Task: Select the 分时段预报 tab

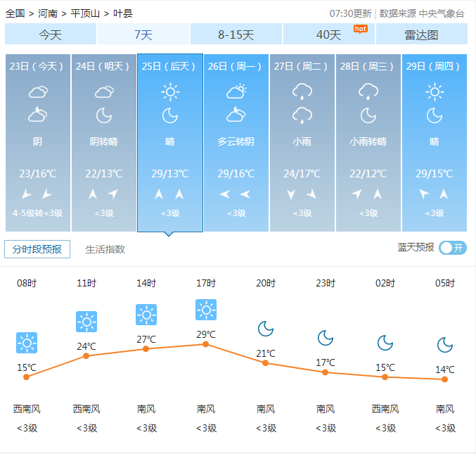Action: point(37,249)
